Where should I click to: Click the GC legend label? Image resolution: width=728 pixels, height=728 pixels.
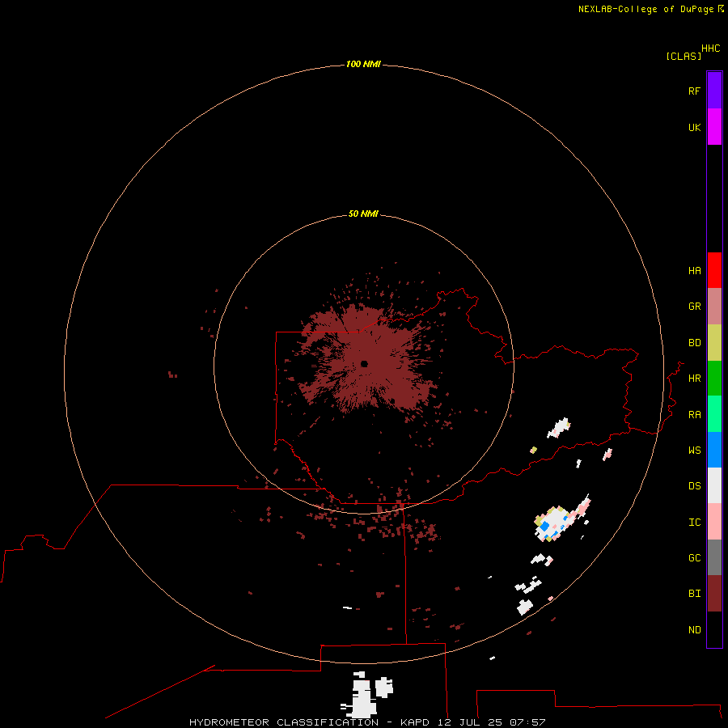[694, 558]
